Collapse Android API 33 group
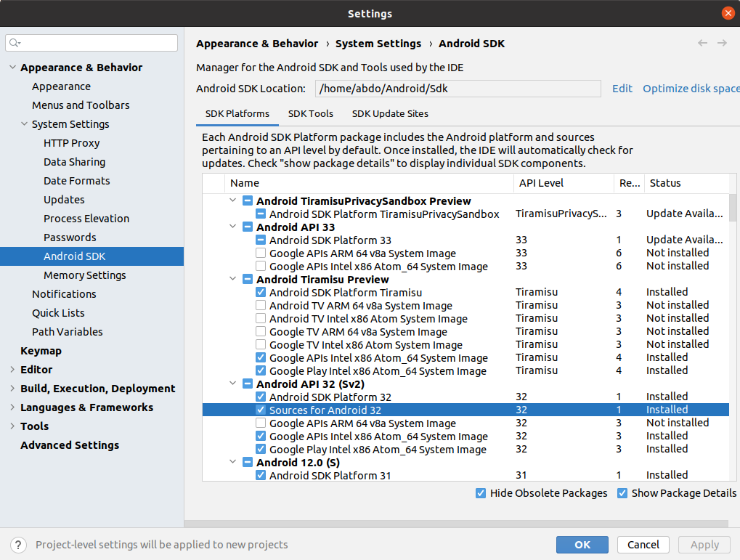Screen dimensions: 740x560 232,227
